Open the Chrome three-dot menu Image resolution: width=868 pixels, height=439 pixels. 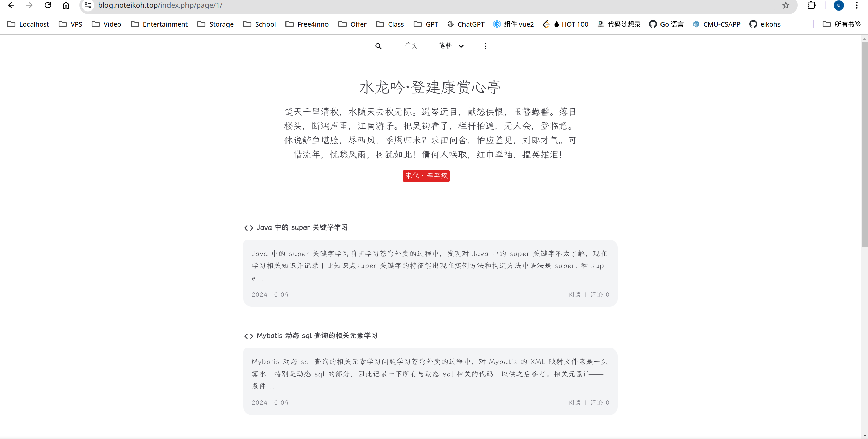[857, 5]
